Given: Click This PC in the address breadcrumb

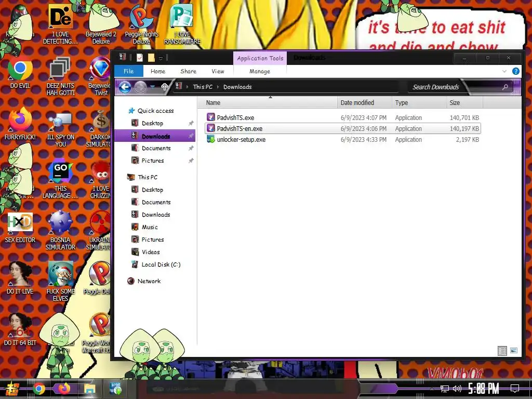Looking at the screenshot, I should pos(203,87).
